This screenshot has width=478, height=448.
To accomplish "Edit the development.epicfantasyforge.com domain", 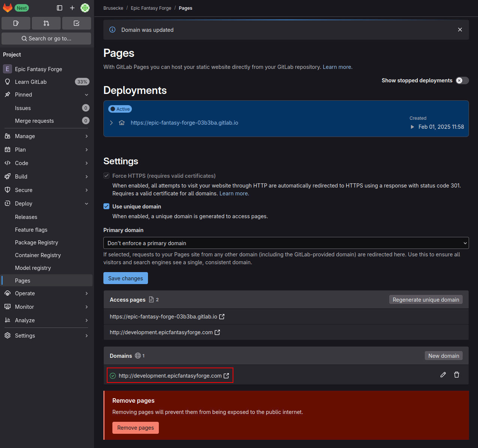I will point(443,375).
